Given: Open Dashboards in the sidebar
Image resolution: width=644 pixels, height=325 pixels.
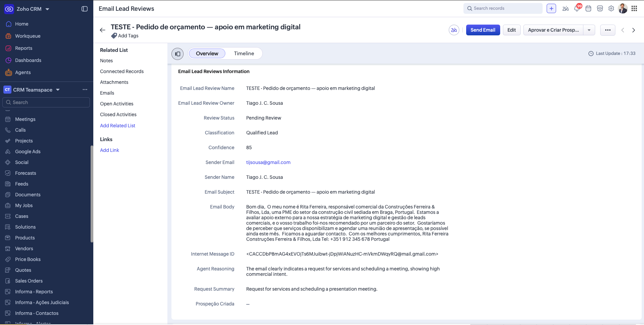Looking at the screenshot, I should (x=28, y=60).
